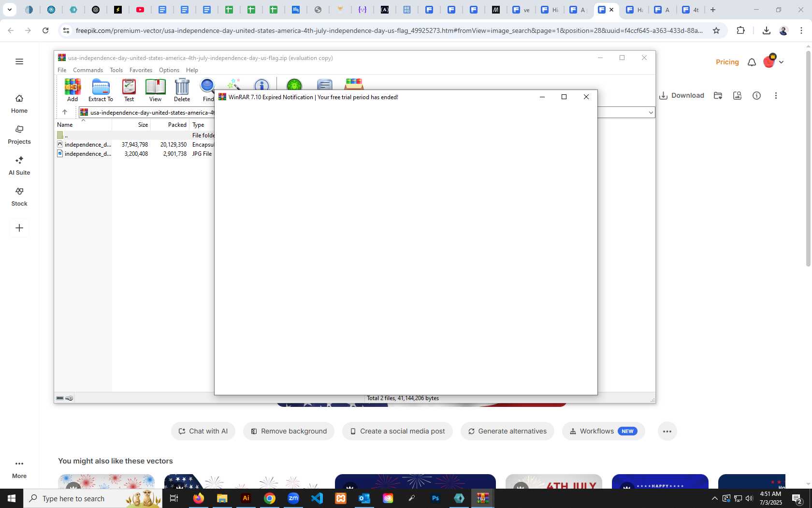Click the Test archive toolbar icon
812x508 pixels.
(129, 90)
